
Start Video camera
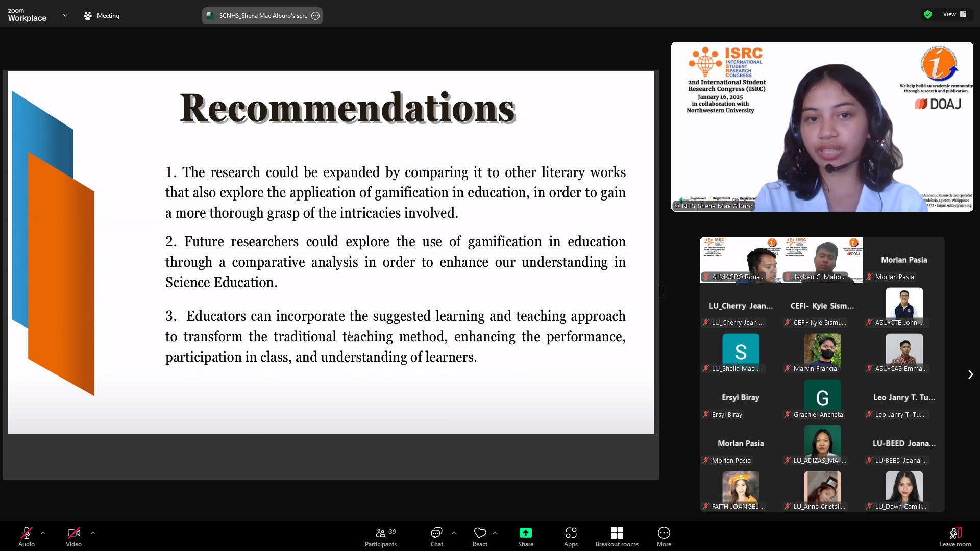tap(73, 537)
